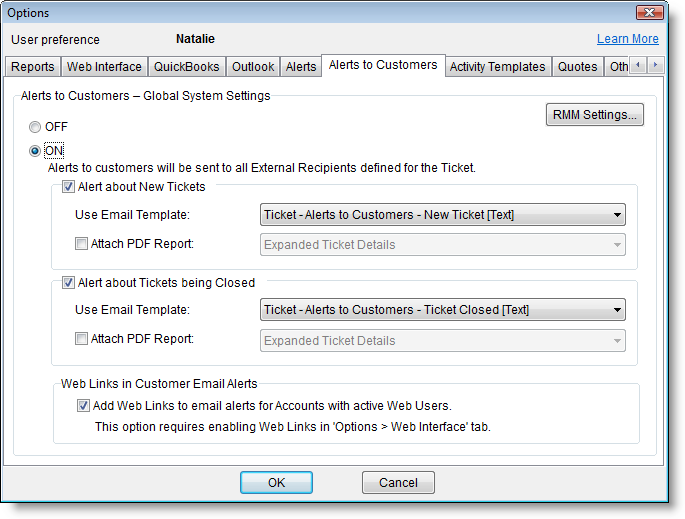This screenshot has width=685, height=519.
Task: Open Ticket Closed email template dropdown
Action: [442, 310]
